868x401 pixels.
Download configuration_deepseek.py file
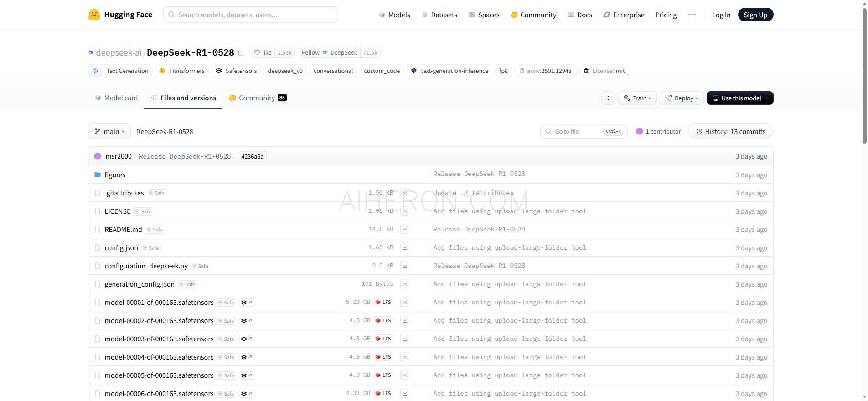[x=405, y=266]
